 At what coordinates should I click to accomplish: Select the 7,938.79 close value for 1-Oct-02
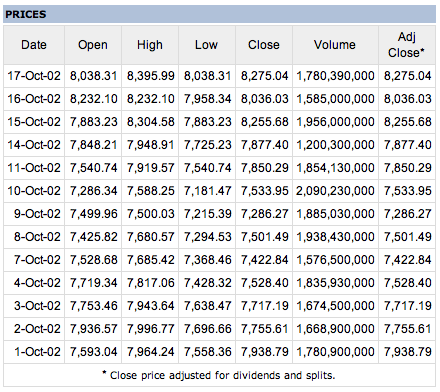[264, 352]
